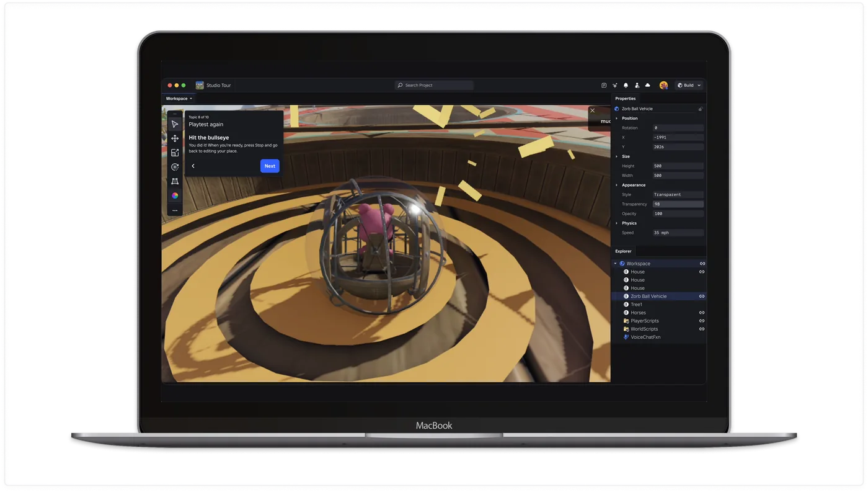
Task: Edit the Y position field
Action: pyautogui.click(x=678, y=147)
